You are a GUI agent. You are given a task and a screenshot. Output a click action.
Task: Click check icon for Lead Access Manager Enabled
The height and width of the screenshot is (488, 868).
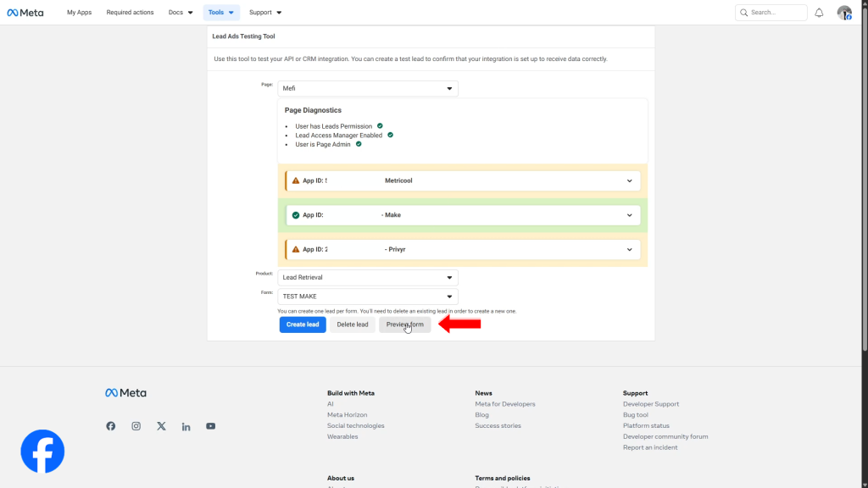[390, 135]
